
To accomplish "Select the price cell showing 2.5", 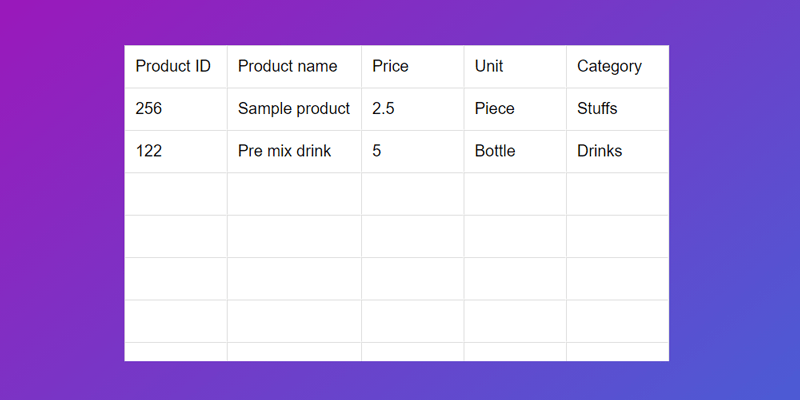I will [x=412, y=109].
